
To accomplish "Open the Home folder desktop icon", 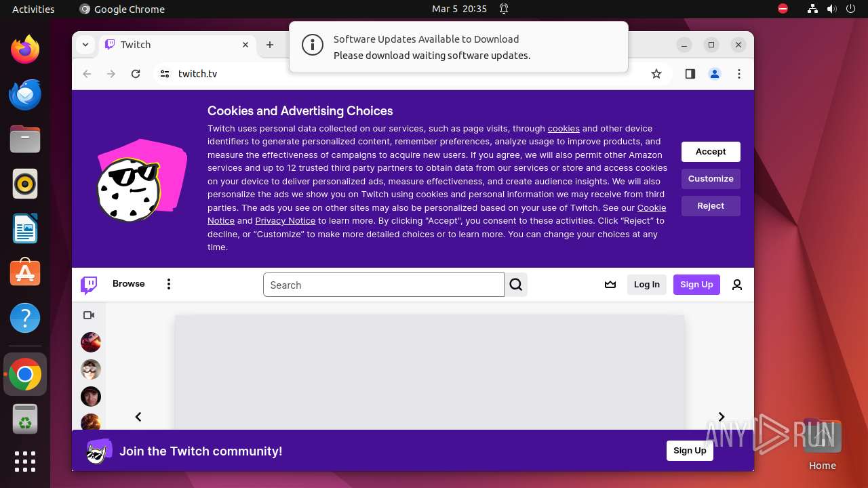I will [822, 445].
